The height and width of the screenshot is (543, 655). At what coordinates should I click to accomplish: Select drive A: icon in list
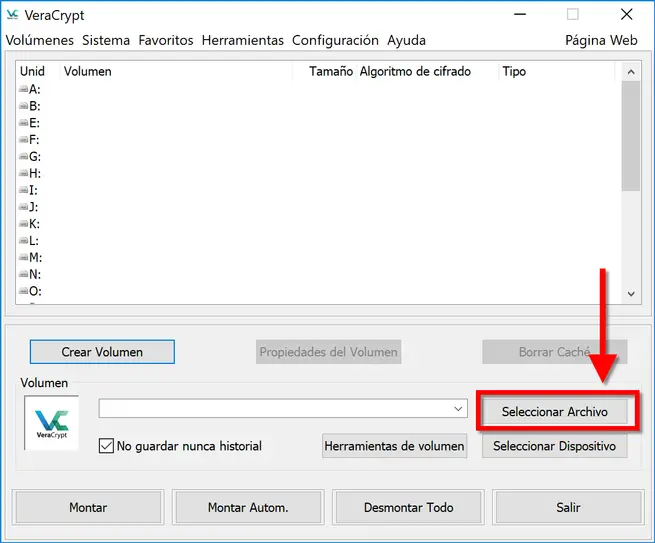(x=23, y=89)
